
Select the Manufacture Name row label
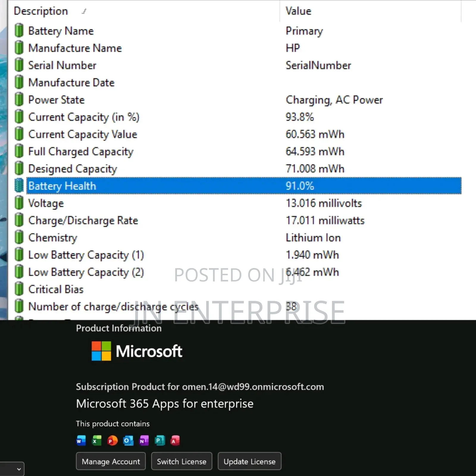[x=75, y=48]
